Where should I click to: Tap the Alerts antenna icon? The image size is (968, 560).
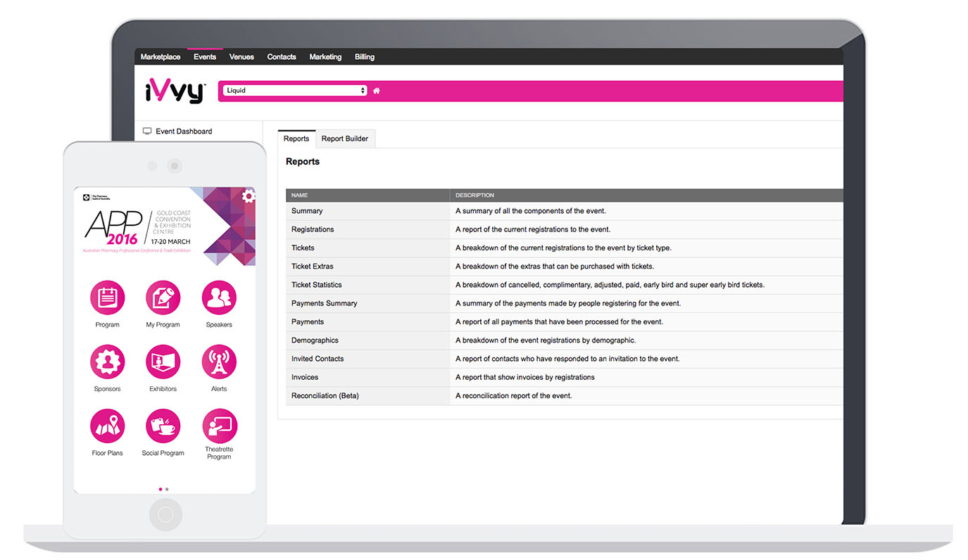[219, 362]
